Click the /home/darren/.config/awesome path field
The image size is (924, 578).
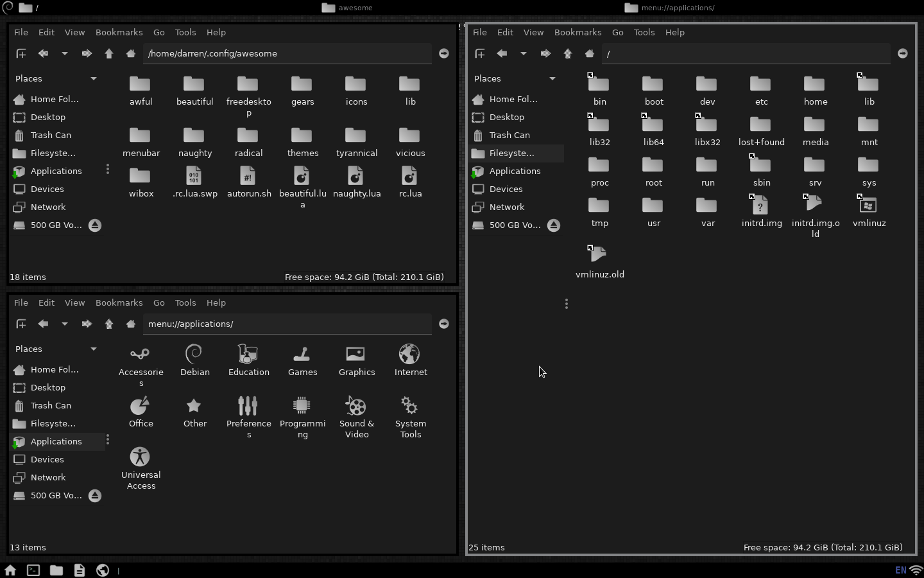click(287, 53)
